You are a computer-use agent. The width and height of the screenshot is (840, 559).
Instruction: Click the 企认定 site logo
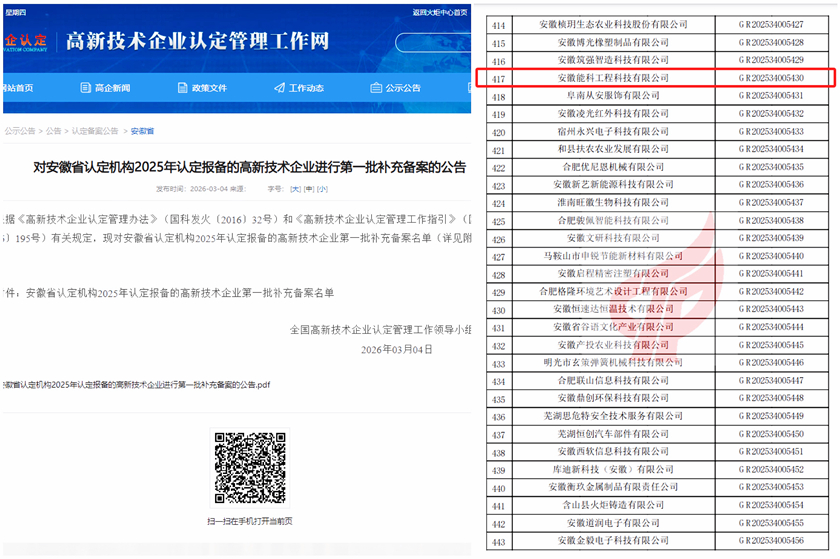27,41
